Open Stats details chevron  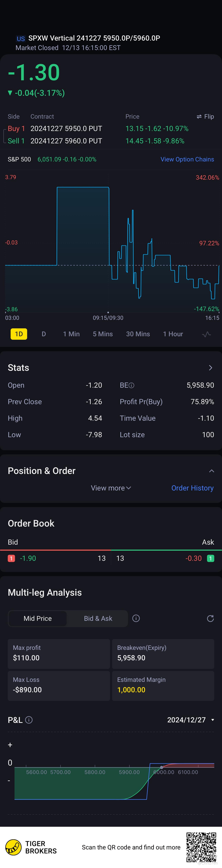click(210, 368)
